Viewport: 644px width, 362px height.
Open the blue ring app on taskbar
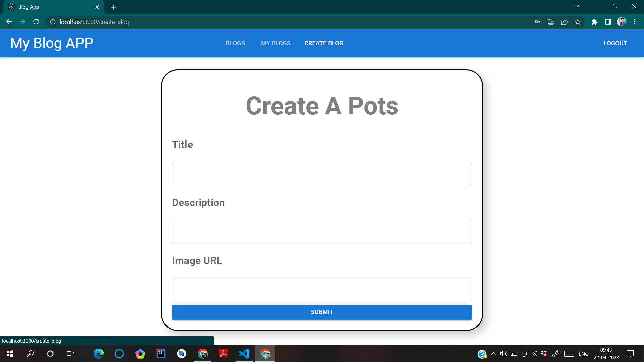(119, 354)
